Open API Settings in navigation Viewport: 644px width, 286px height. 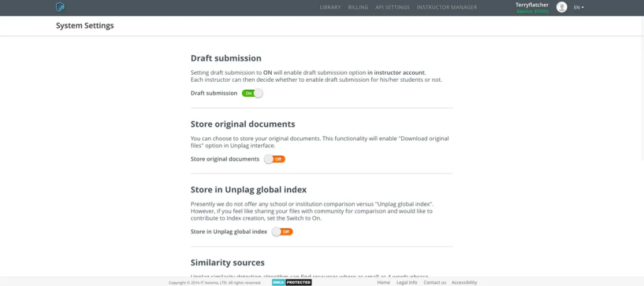[x=392, y=8]
